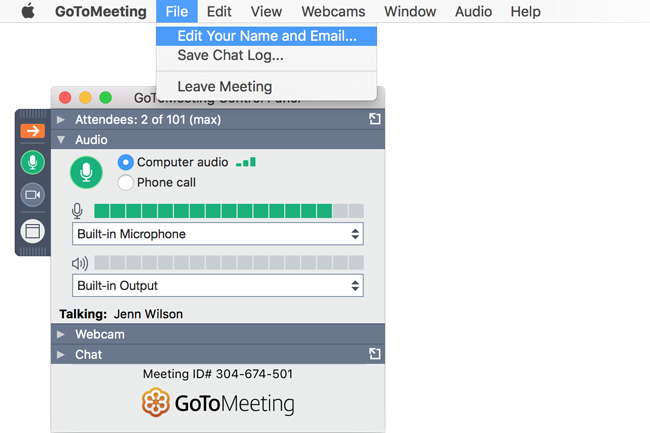Choose Leave Meeting
The height and width of the screenshot is (433, 650).
267,87
